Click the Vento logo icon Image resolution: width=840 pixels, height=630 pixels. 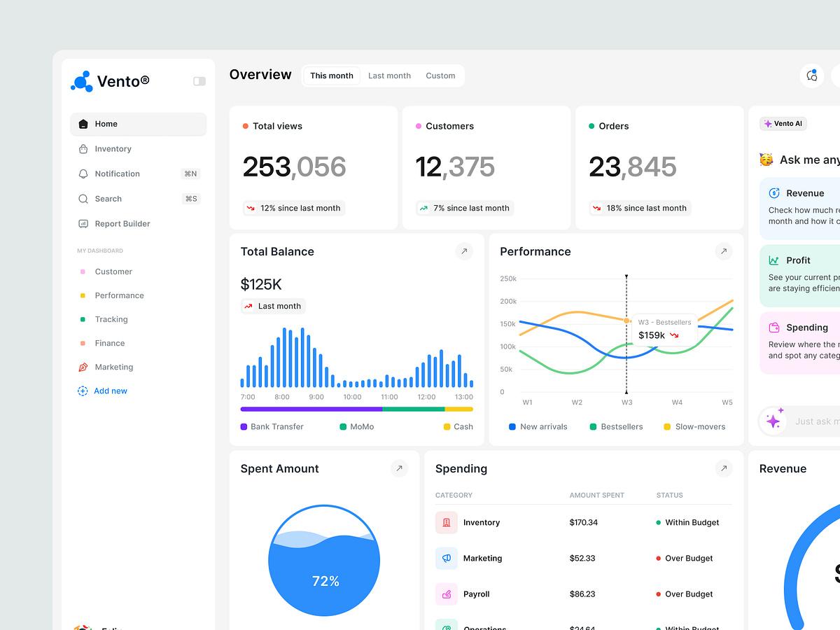[80, 81]
